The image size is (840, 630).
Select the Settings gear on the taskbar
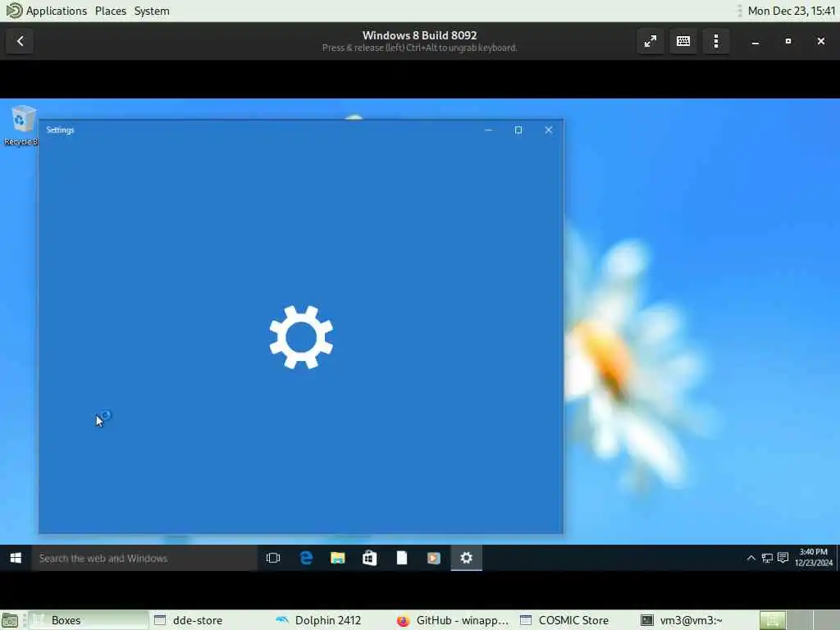coord(467,558)
